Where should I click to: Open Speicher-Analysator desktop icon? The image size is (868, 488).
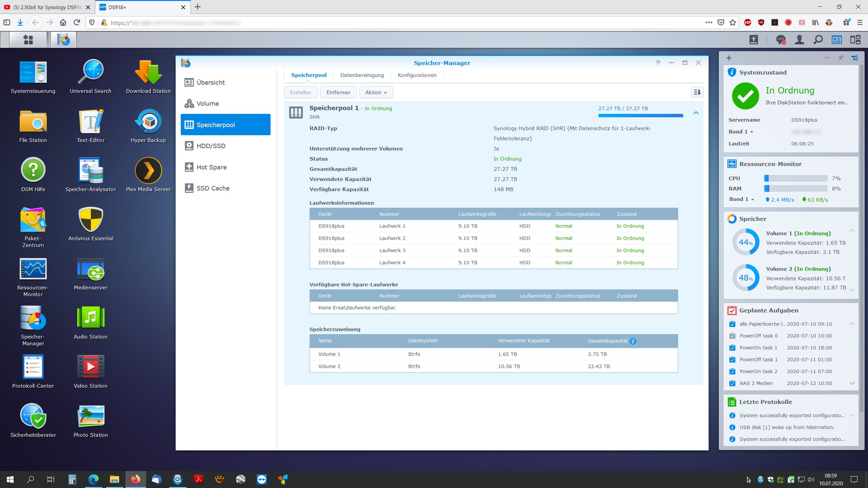[90, 171]
